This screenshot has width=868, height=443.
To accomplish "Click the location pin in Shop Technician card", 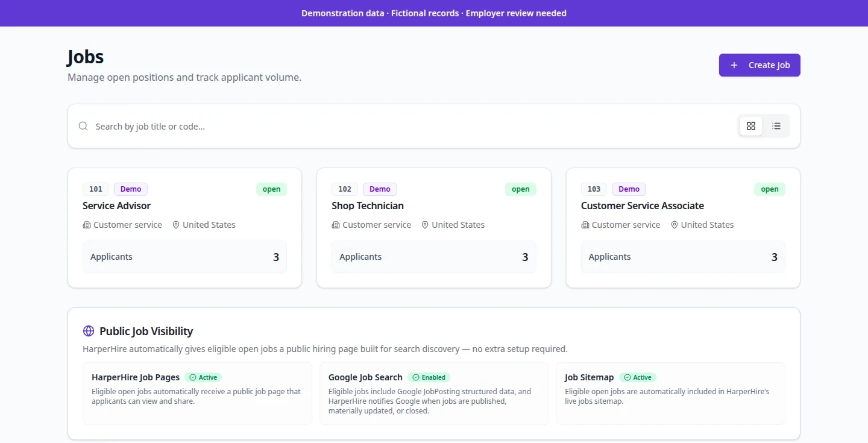I will (x=425, y=225).
